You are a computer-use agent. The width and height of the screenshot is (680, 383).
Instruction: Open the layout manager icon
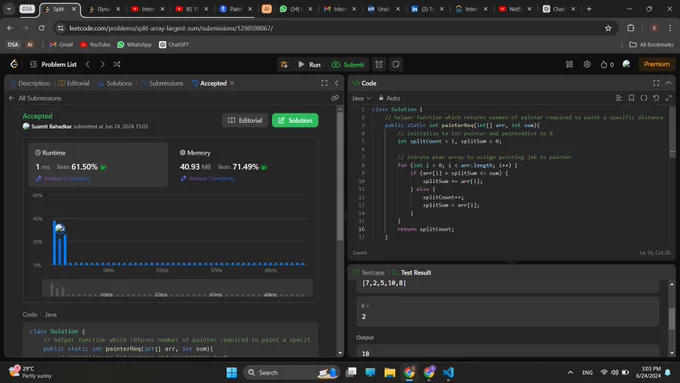click(569, 64)
